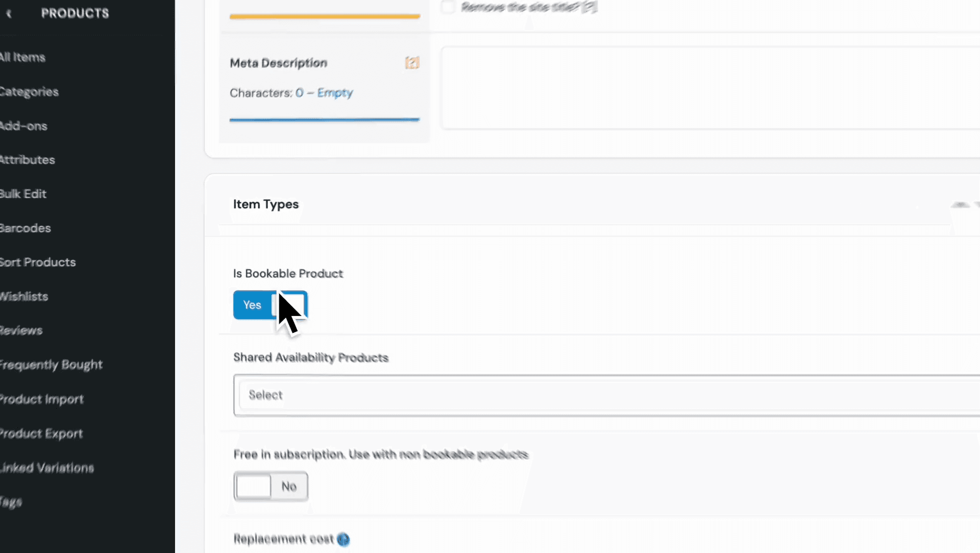980x553 pixels.
Task: Open the Product Export page
Action: (x=41, y=434)
